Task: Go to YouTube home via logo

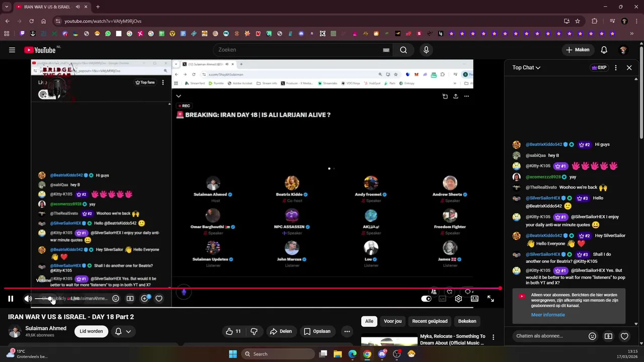Action: (40, 50)
